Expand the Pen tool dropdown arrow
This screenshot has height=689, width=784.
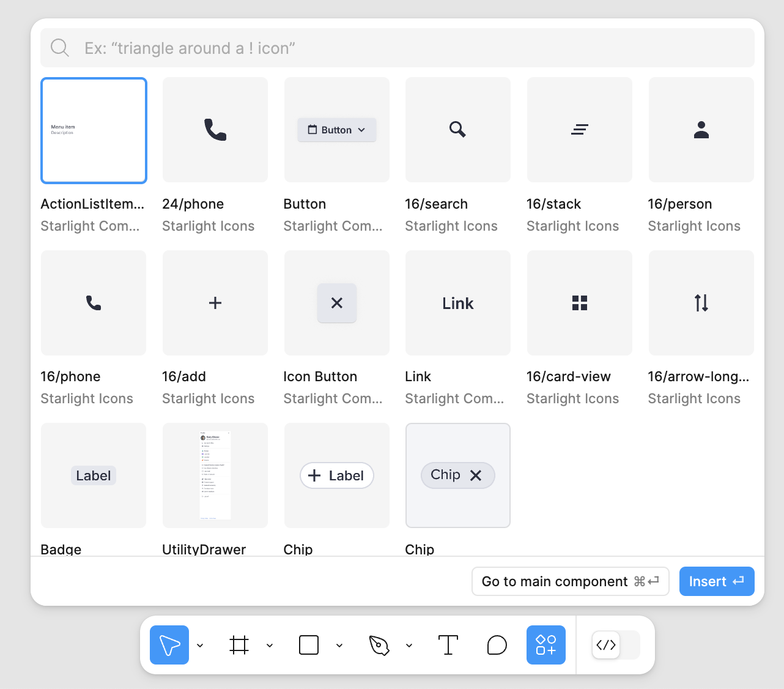[409, 645]
